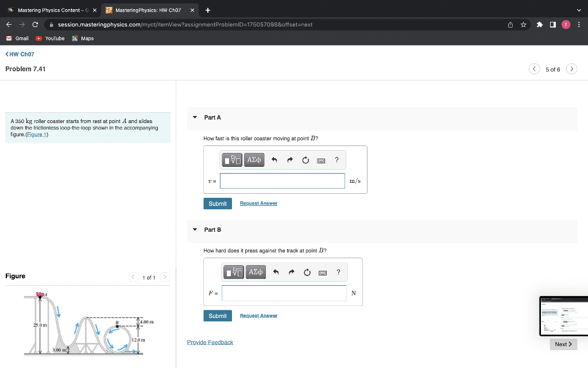Open tab search dropdown arrow
588x368 pixels.
(579, 10)
